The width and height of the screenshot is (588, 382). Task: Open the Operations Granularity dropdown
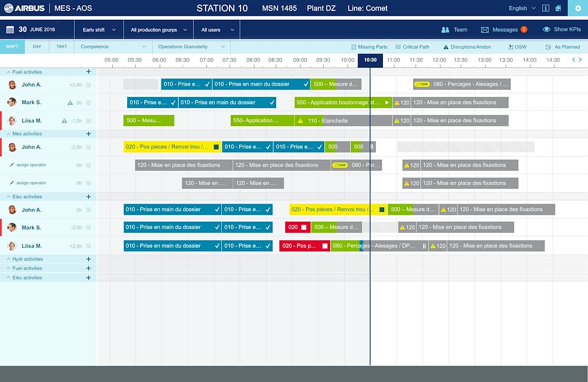tap(191, 47)
